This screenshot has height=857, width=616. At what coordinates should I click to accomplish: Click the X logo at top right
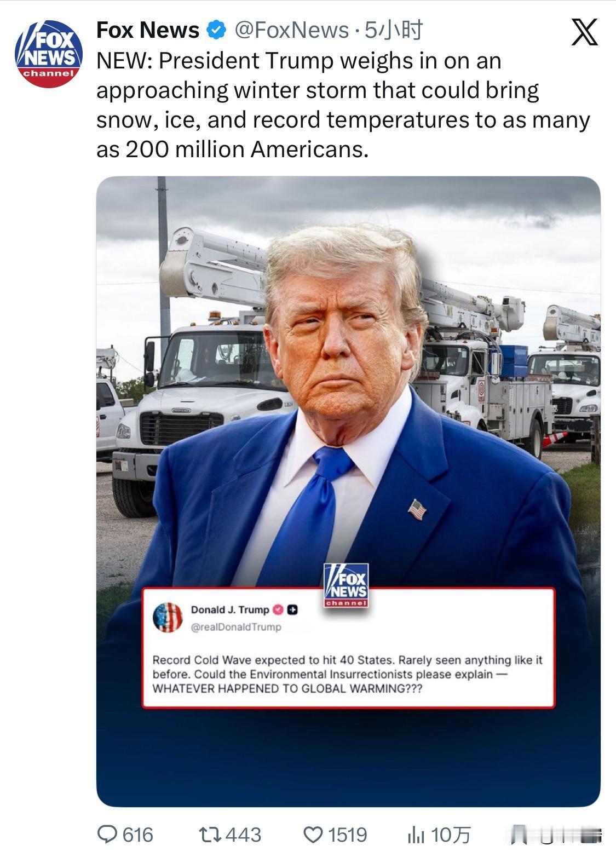(x=585, y=32)
